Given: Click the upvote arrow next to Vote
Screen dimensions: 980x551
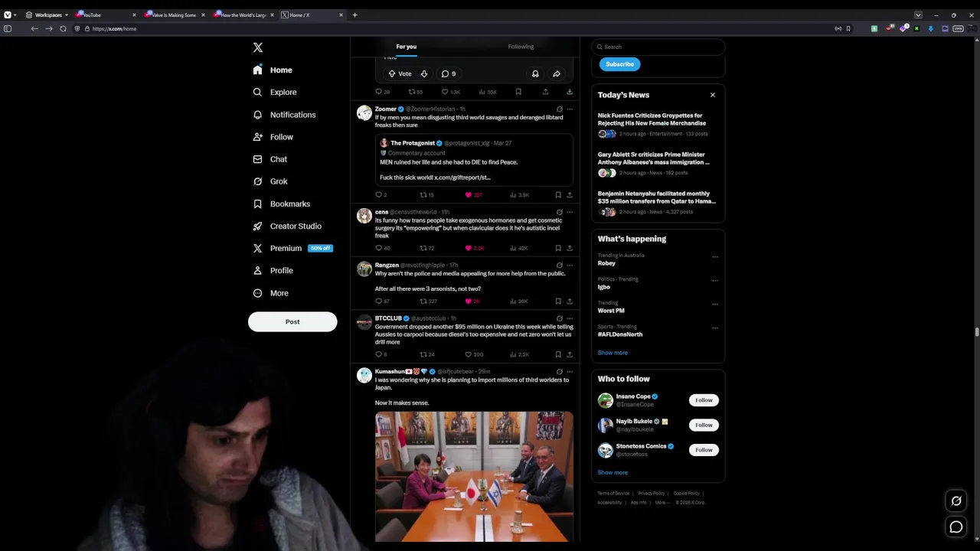Looking at the screenshot, I should [x=392, y=73].
